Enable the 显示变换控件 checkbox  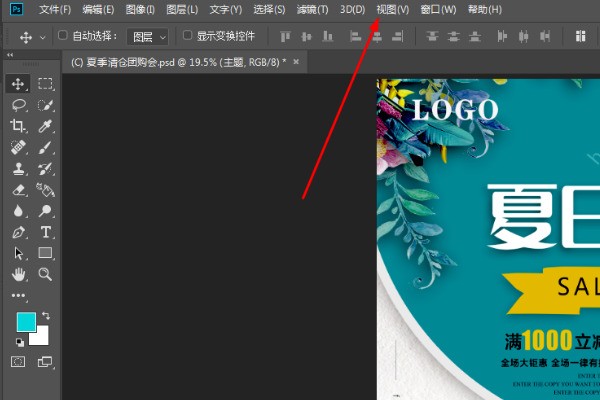click(187, 36)
